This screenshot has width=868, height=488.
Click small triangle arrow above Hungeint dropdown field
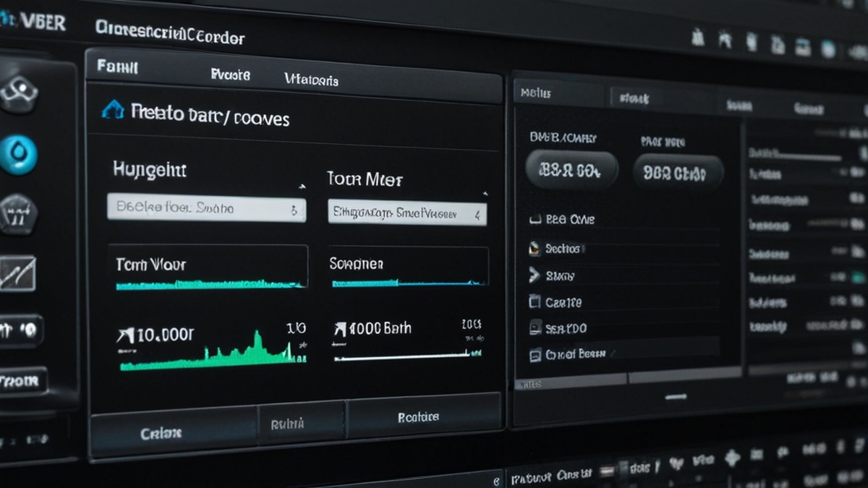coord(301,186)
